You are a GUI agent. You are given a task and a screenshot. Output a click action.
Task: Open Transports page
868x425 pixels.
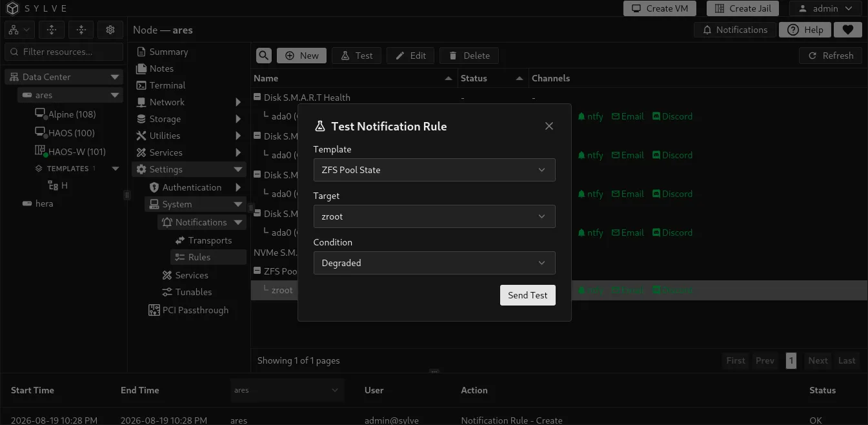click(x=203, y=240)
